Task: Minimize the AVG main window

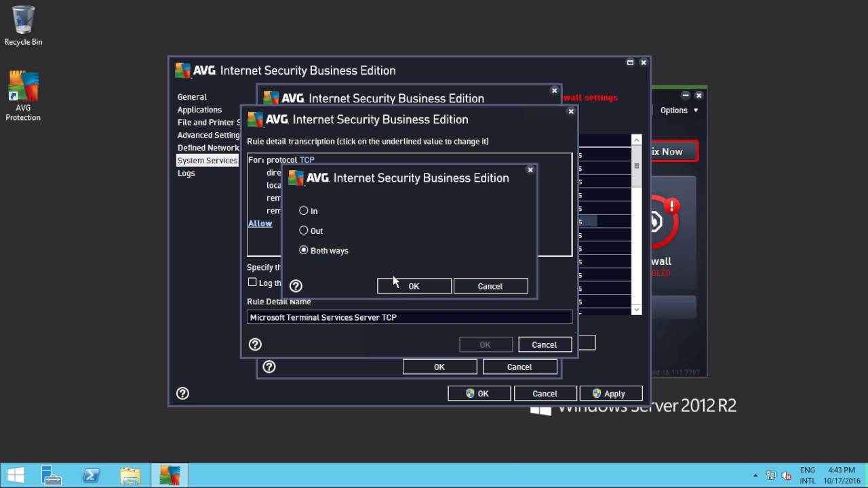Action: (x=686, y=96)
